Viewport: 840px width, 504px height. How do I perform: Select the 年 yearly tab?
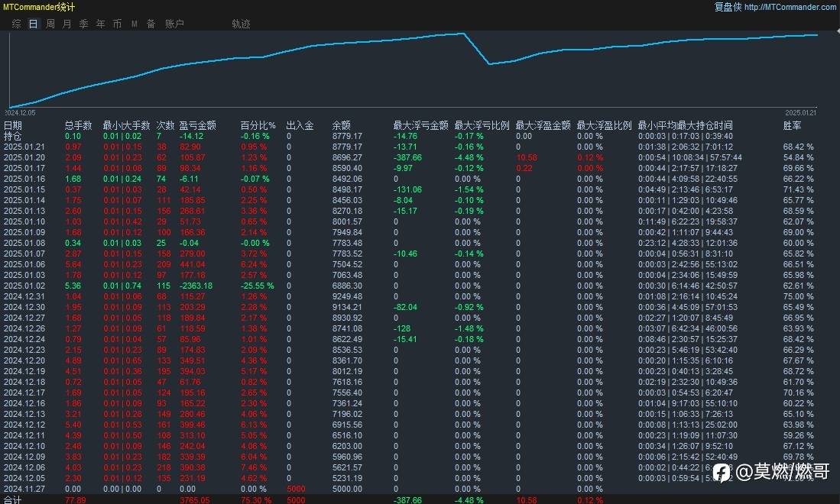coord(101,24)
